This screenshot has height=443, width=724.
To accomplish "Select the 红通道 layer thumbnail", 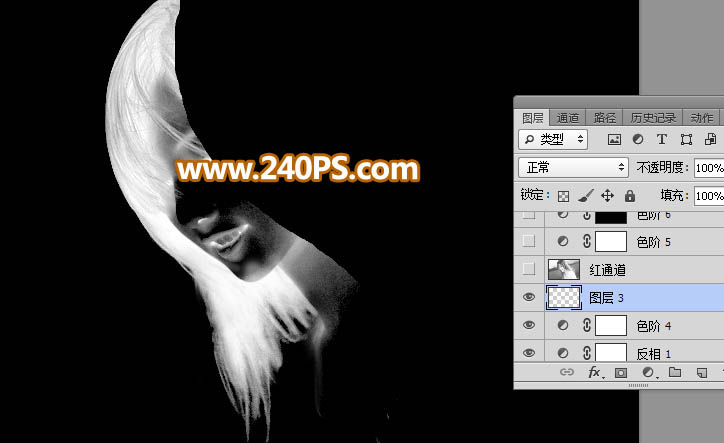I will tap(563, 269).
